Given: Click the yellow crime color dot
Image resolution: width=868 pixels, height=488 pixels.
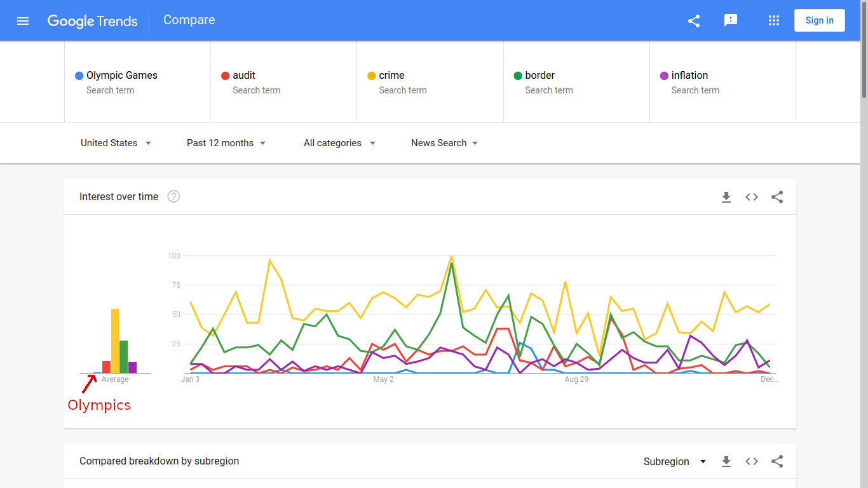Looking at the screenshot, I should (x=372, y=76).
